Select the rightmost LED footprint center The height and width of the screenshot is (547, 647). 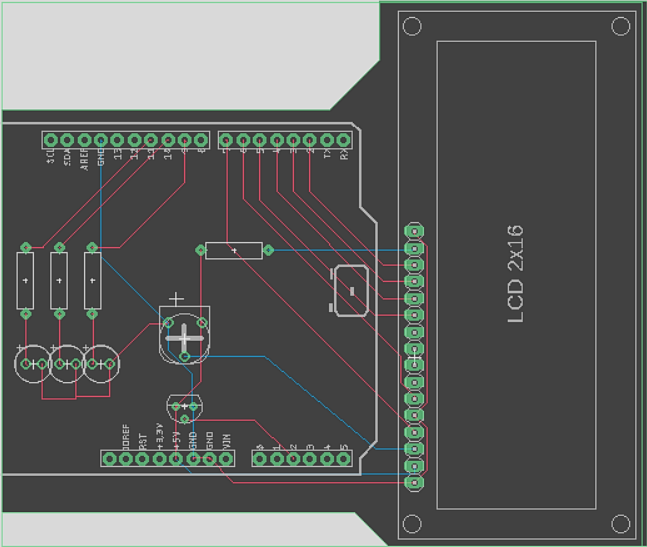click(x=101, y=364)
